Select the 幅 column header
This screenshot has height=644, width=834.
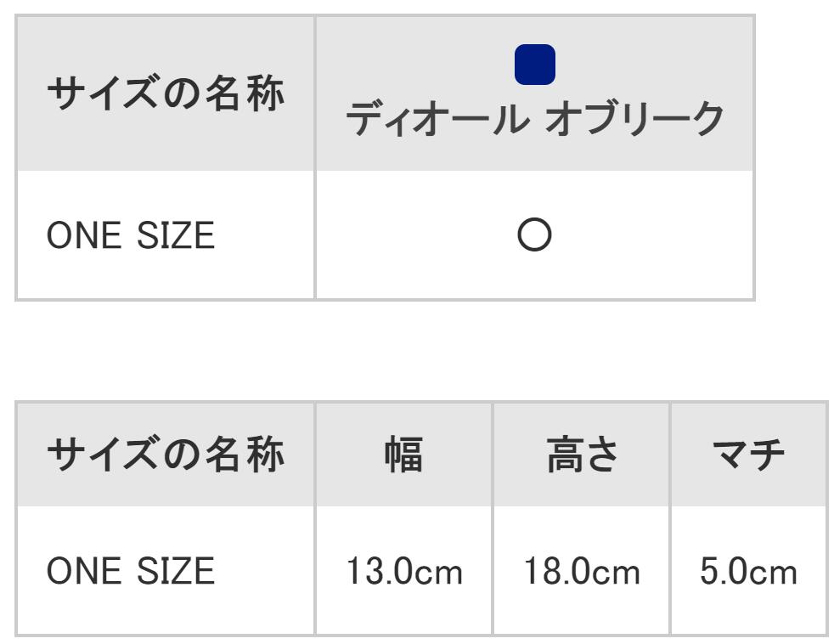[x=403, y=456]
